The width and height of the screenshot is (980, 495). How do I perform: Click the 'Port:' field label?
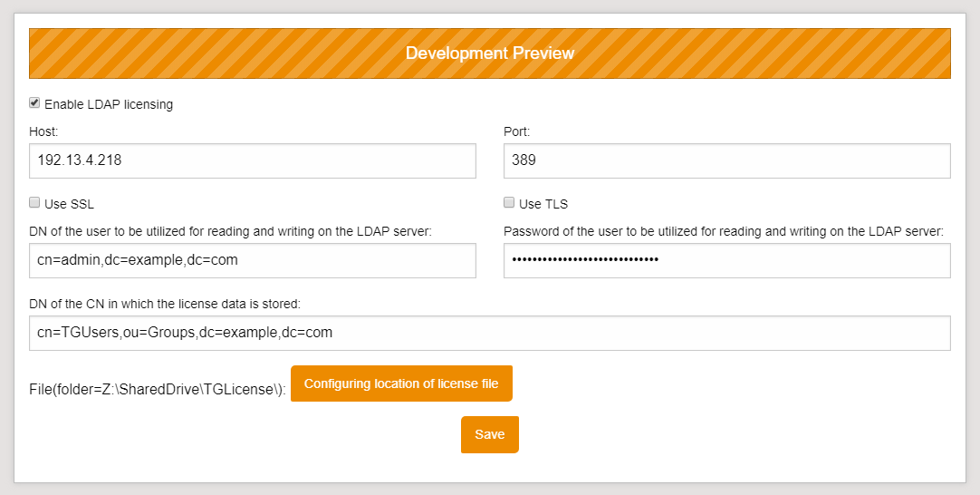(516, 131)
